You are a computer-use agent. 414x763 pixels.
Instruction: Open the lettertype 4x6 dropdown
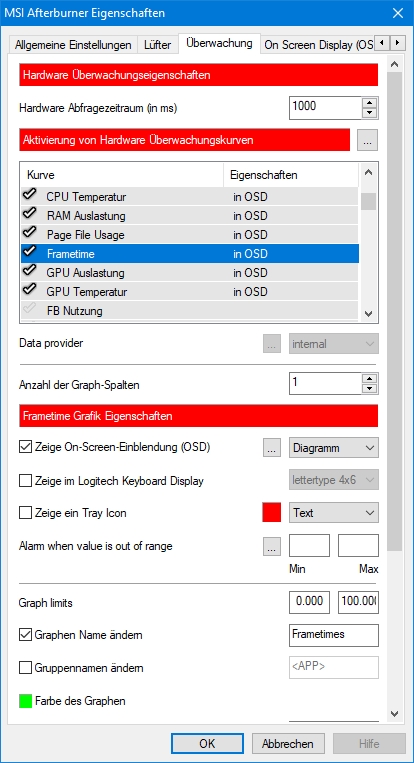point(334,480)
